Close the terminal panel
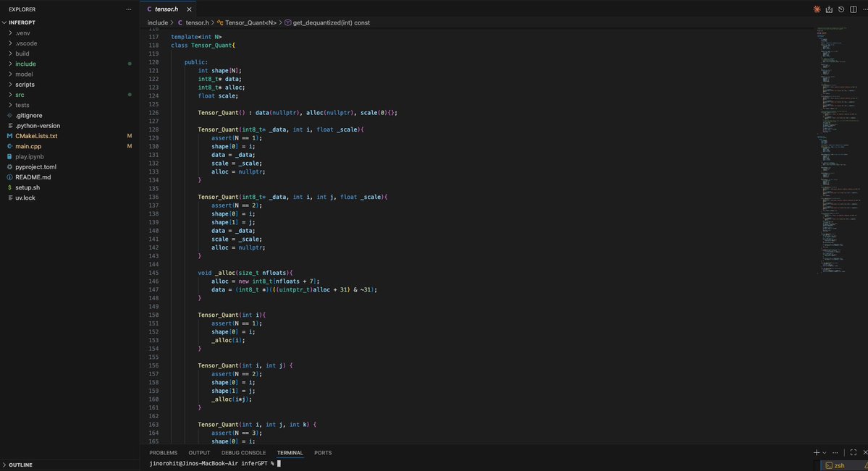868x471 pixels. (864, 453)
